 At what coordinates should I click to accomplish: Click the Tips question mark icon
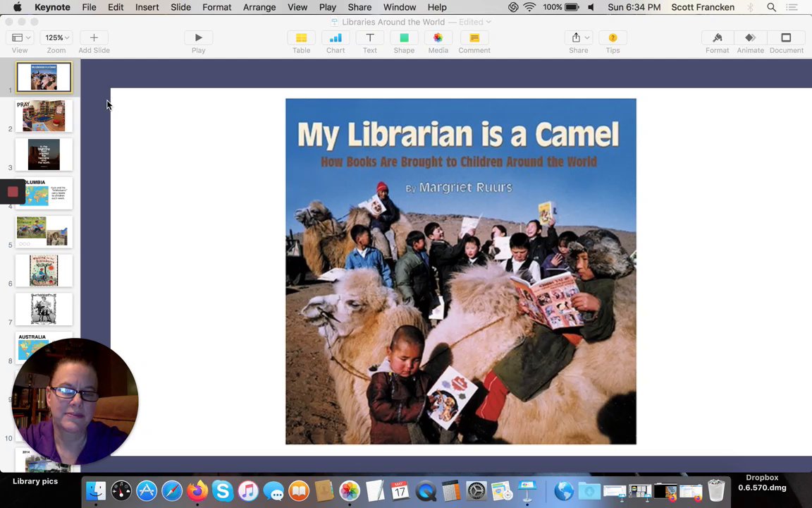pos(613,38)
